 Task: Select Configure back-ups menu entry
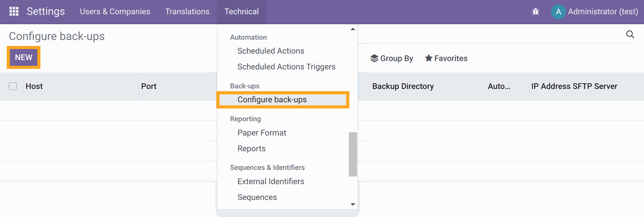(272, 100)
